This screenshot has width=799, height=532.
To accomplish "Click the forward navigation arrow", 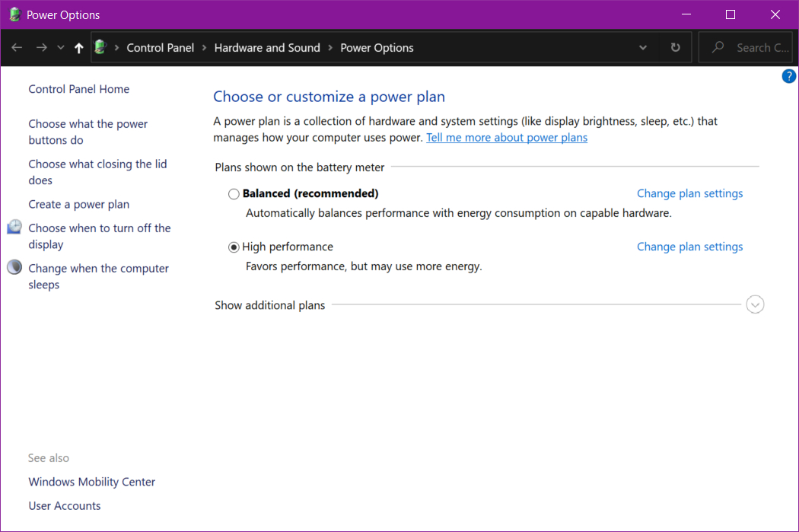I will click(x=41, y=47).
